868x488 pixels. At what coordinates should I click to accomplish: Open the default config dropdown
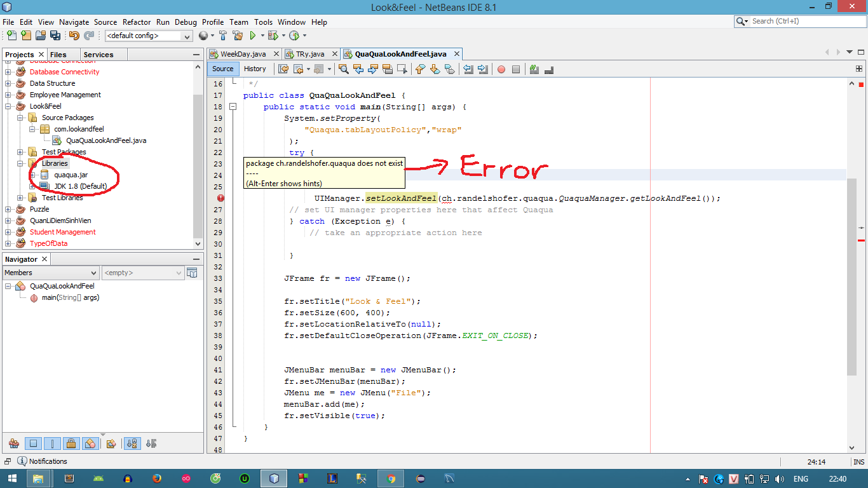click(149, 36)
